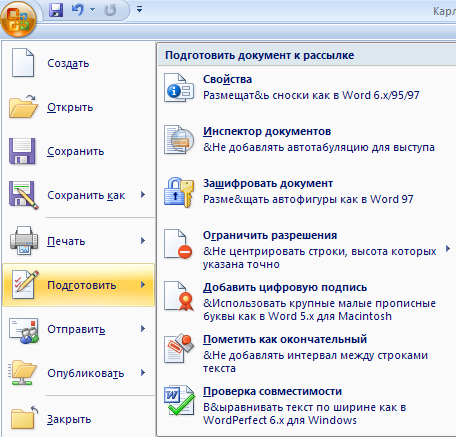
Task: Expand the Отправить submenu arrow
Action: [x=143, y=329]
